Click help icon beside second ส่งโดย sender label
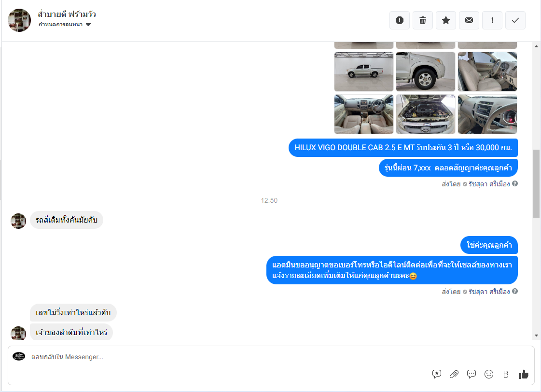 [515, 291]
